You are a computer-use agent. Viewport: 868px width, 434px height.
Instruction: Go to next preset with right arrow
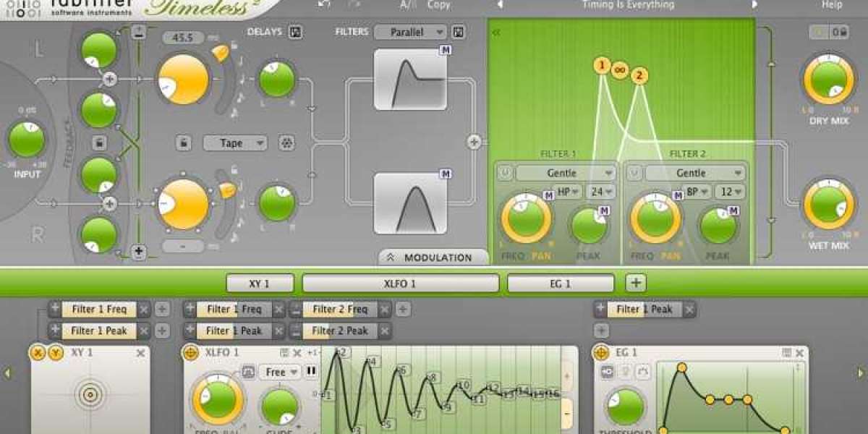pyautogui.click(x=754, y=4)
